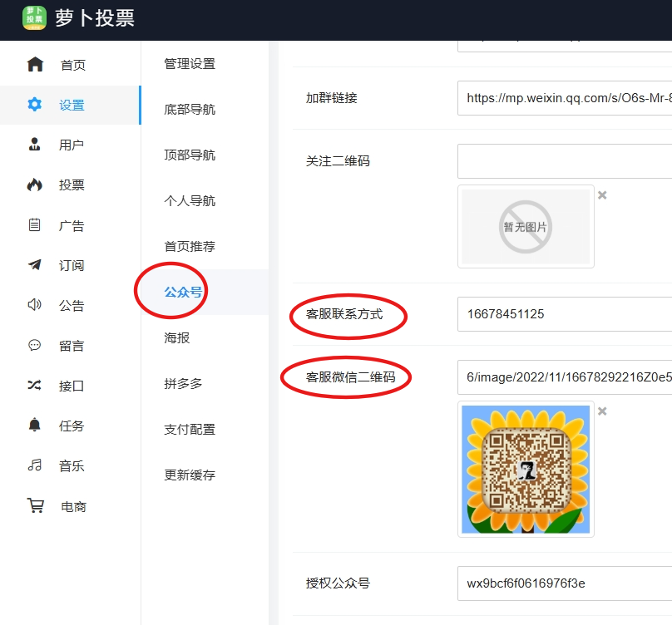
Task: Open the 首页 menu item
Action: pyautogui.click(x=73, y=65)
